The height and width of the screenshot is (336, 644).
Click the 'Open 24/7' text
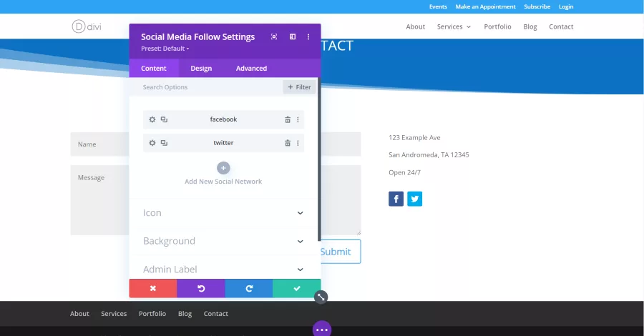click(404, 172)
